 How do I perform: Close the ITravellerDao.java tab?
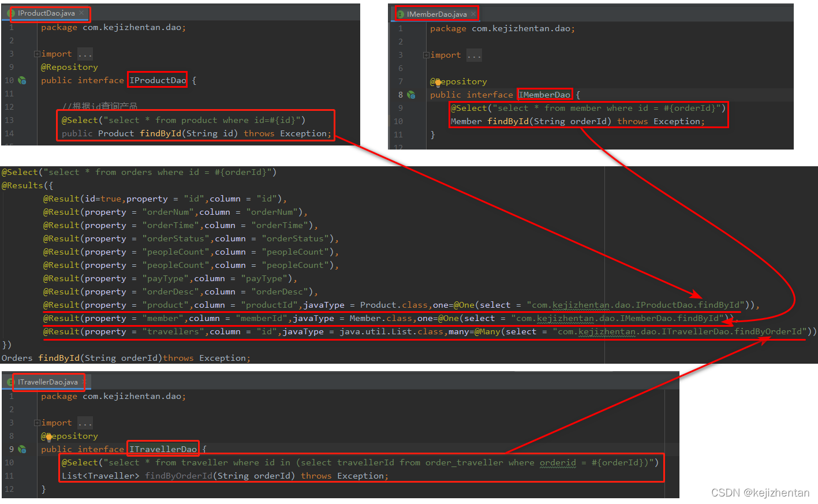[x=84, y=382]
